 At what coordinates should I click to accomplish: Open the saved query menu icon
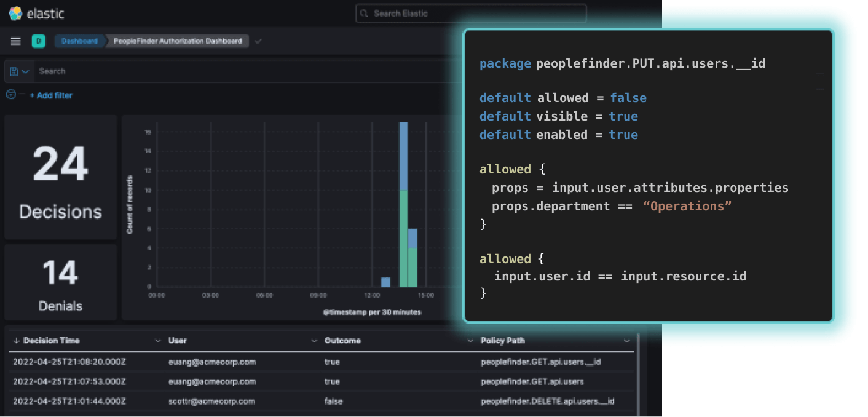tap(19, 71)
